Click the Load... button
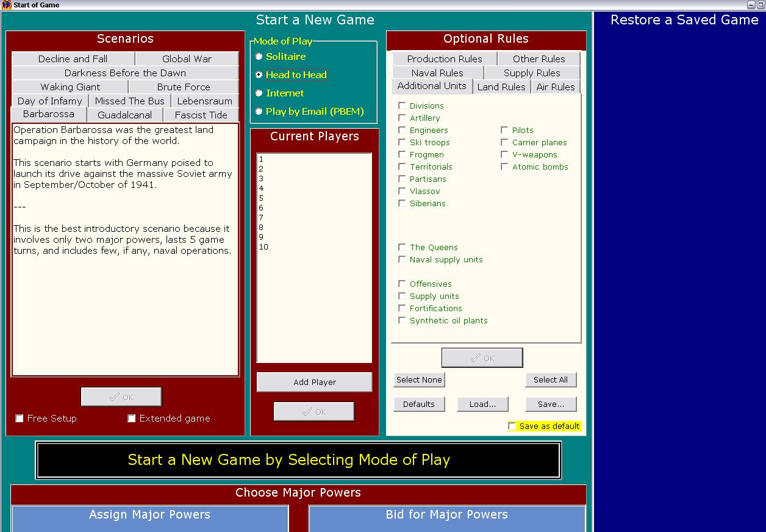The height and width of the screenshot is (532, 766). (x=482, y=404)
